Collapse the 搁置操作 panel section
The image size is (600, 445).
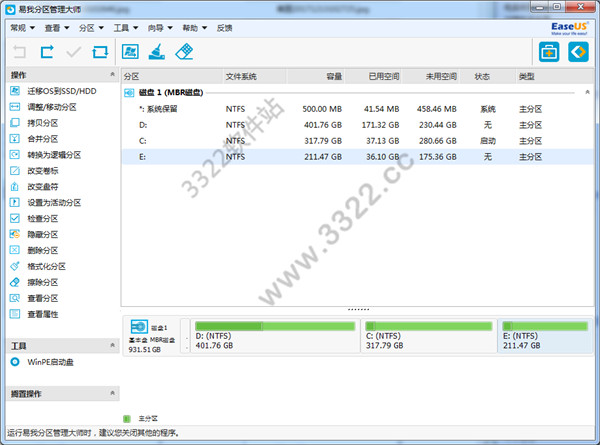pos(112,393)
